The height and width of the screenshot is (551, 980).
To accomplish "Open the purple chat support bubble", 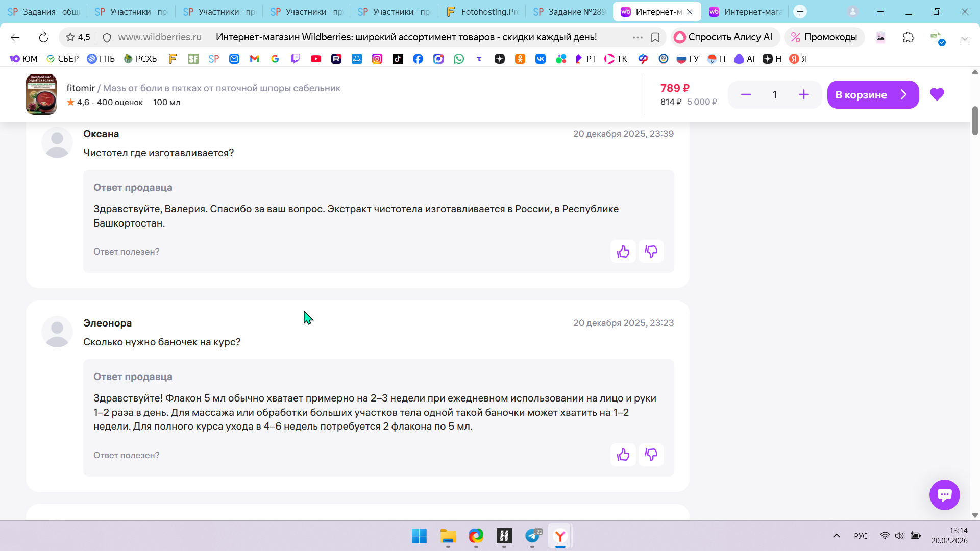I will tap(944, 494).
